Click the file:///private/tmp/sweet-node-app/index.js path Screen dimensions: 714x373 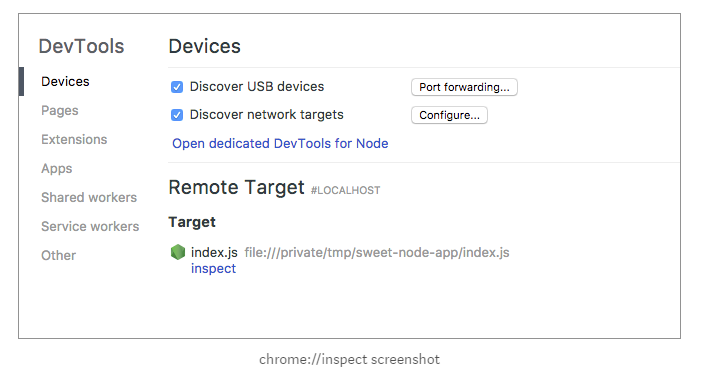[x=377, y=252]
